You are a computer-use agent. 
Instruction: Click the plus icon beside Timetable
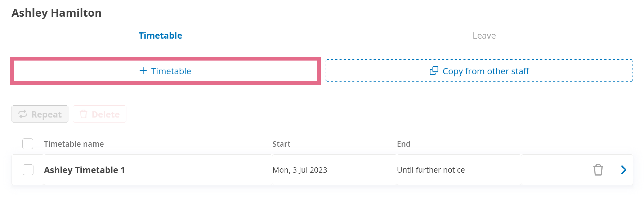(x=143, y=71)
